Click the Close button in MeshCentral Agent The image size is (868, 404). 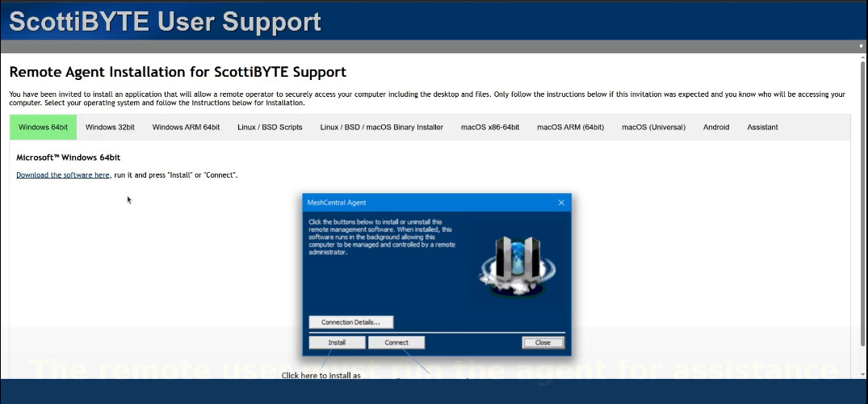point(543,343)
